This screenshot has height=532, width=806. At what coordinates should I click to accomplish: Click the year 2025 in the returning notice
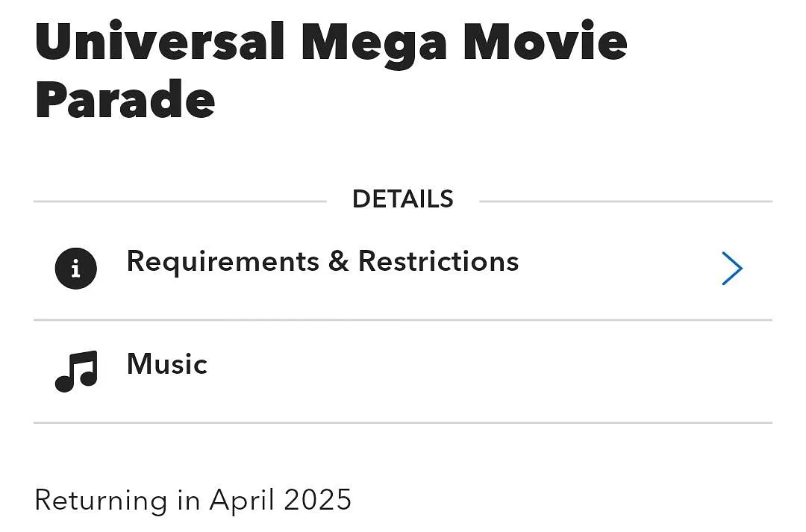coord(317,500)
